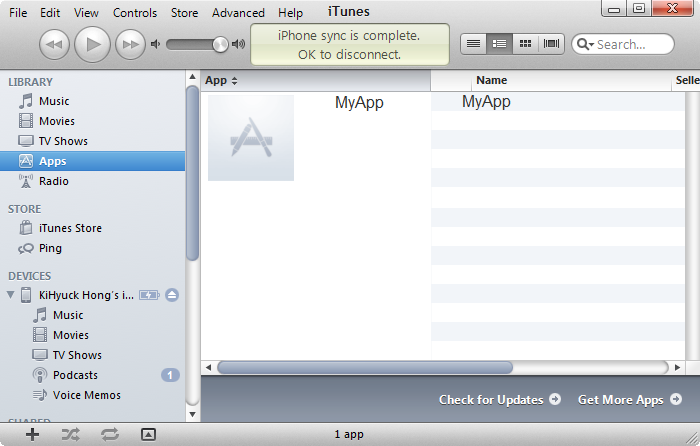The height and width of the screenshot is (446, 700).
Task: Open the Edit menu
Action: [x=50, y=13]
